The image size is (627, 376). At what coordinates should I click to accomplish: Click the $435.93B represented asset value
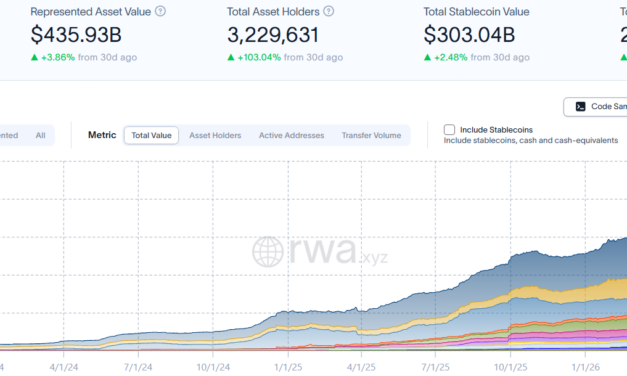(x=76, y=34)
